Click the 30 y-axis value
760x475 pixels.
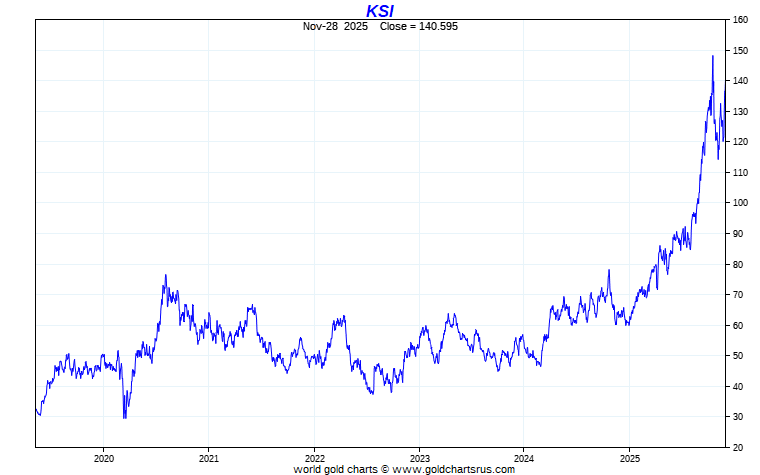[738, 417]
